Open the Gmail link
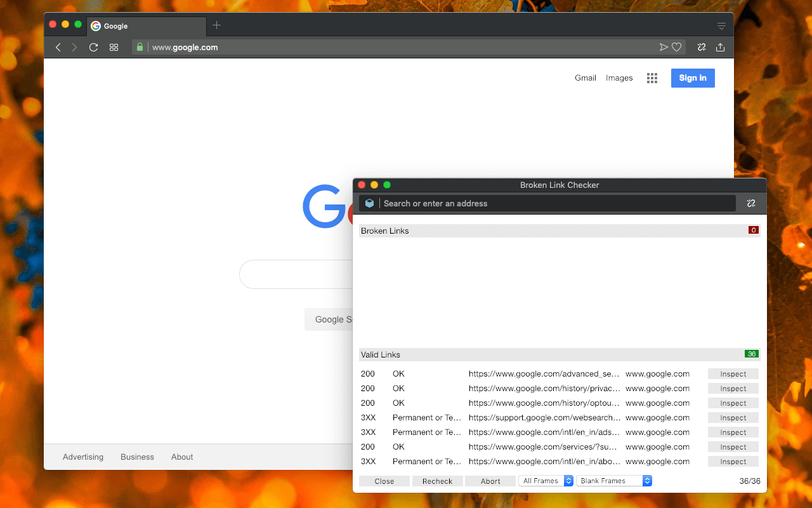Viewport: 812px width, 508px height. pyautogui.click(x=586, y=78)
